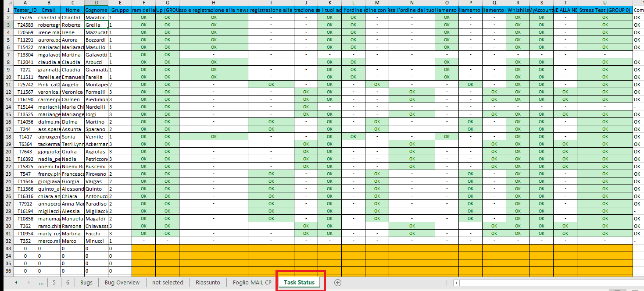Switch to the Riassunto sheet tab
The height and width of the screenshot is (291, 644).
(208, 283)
